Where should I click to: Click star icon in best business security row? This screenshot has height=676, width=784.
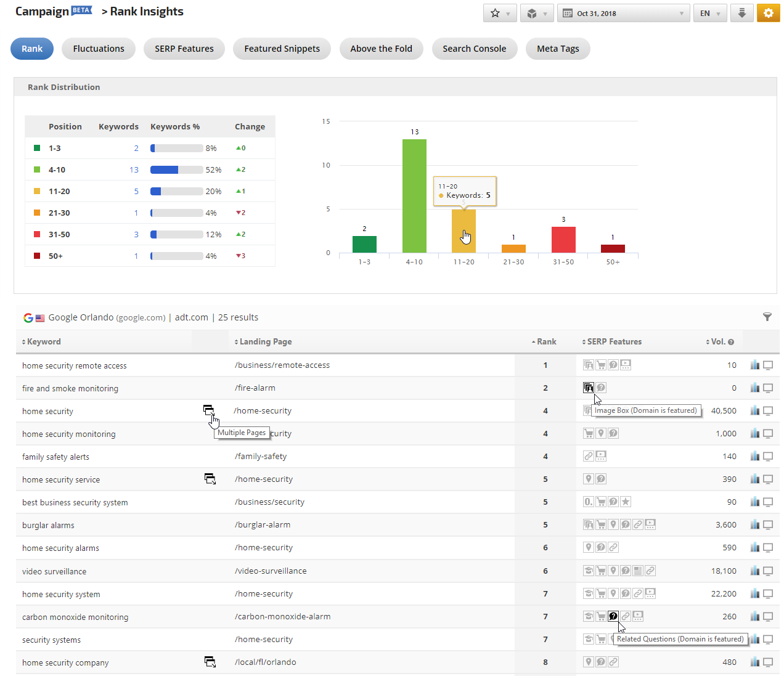coord(626,502)
